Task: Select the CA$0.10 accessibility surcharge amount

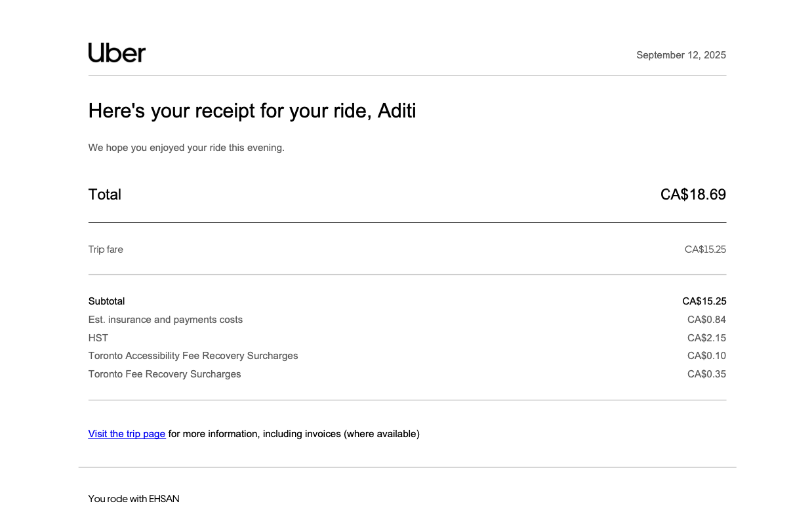Action: (706, 356)
